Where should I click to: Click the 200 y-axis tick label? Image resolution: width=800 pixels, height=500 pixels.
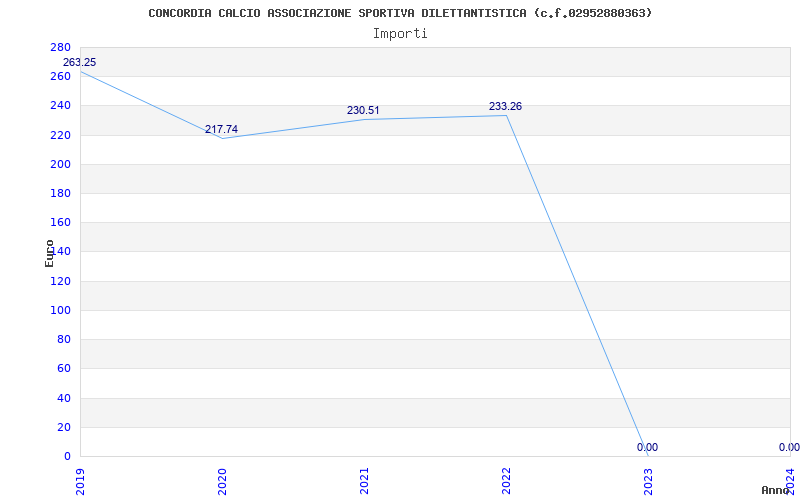pos(60,164)
